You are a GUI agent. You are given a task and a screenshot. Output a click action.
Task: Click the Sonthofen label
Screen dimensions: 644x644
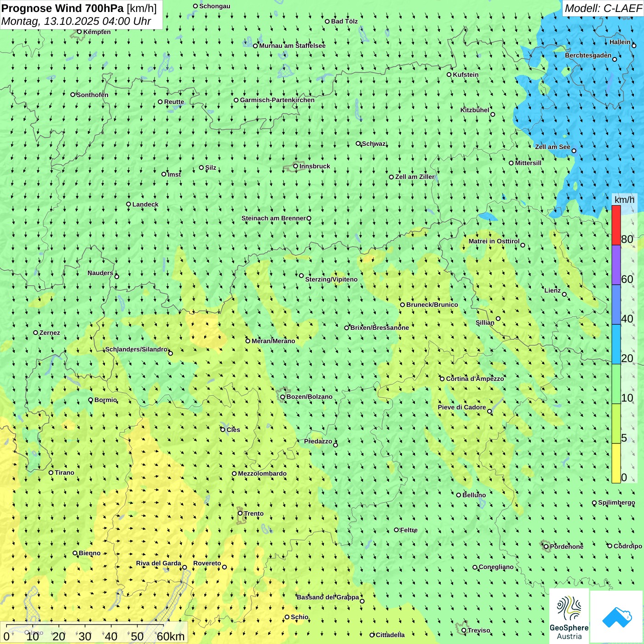point(92,95)
